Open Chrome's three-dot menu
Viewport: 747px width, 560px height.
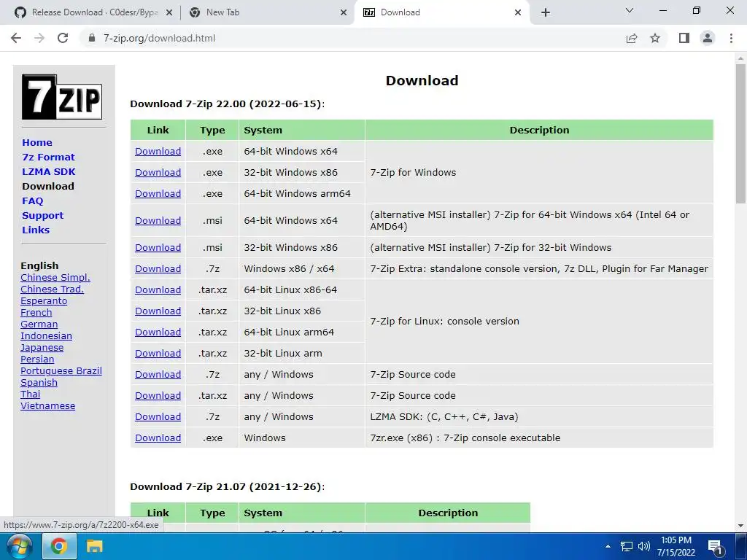(x=731, y=38)
